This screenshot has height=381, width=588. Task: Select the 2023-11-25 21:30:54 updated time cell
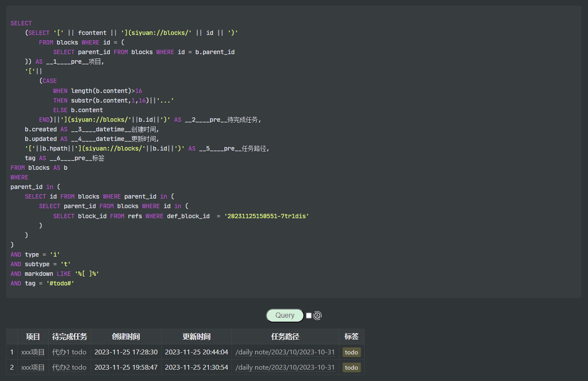pos(197,367)
